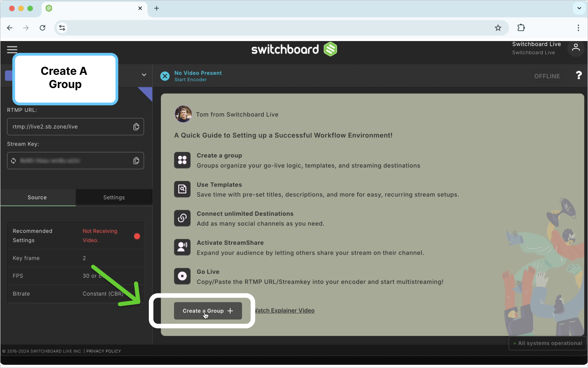Viewport: 588px width, 368px height.
Task: Click the browser back arrow
Action: click(10, 28)
